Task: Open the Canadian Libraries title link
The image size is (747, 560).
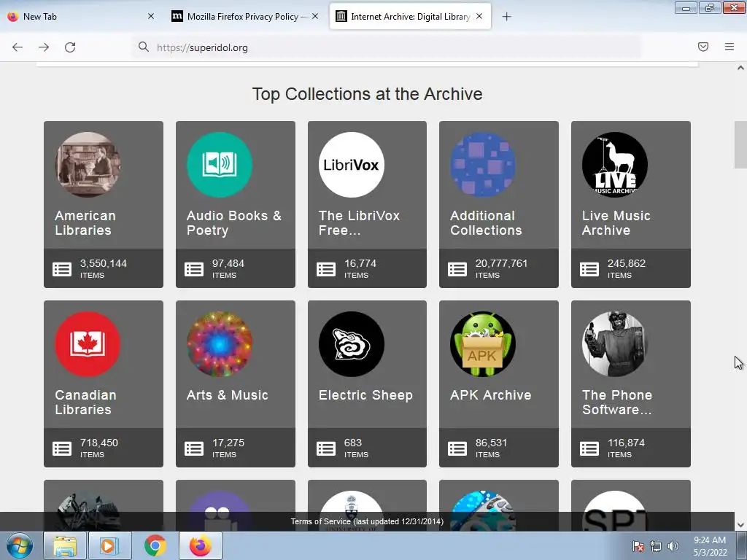Action: pyautogui.click(x=85, y=402)
